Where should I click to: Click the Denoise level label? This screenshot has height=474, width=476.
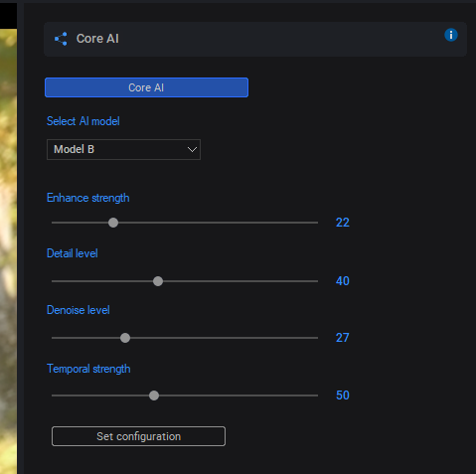click(79, 310)
